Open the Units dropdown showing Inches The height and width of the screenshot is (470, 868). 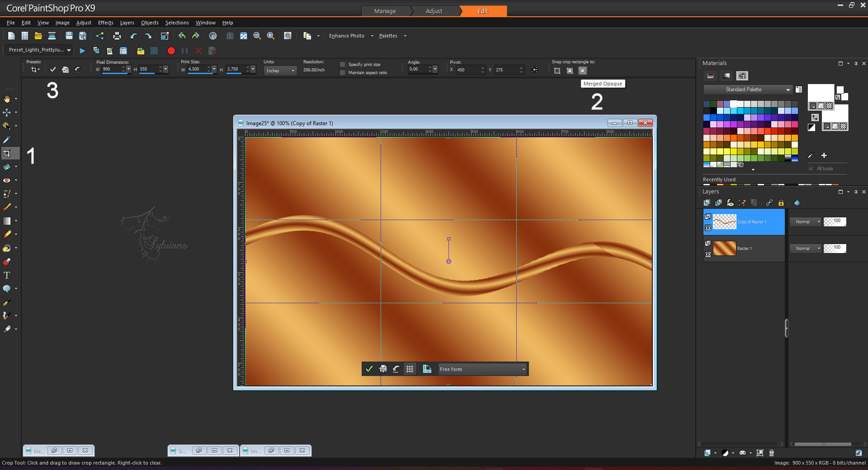pos(280,70)
